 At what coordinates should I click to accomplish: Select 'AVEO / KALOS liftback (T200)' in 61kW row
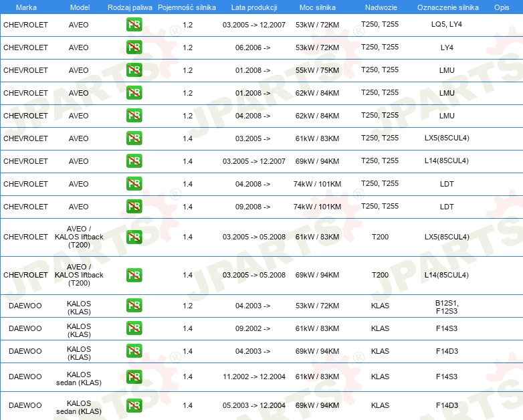tap(79, 237)
